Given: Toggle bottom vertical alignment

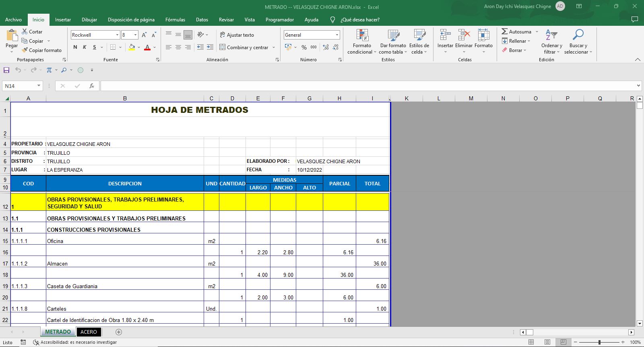Looking at the screenshot, I should [x=188, y=35].
